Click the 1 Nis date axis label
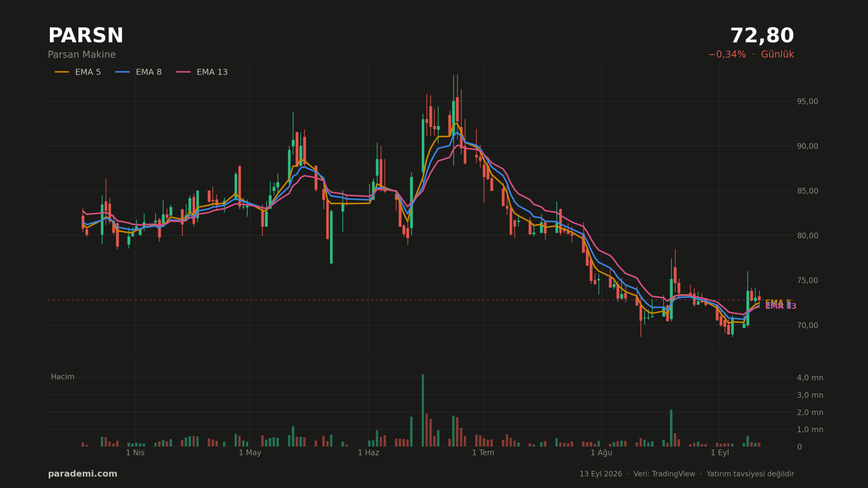This screenshot has width=868, height=488. coord(135,453)
